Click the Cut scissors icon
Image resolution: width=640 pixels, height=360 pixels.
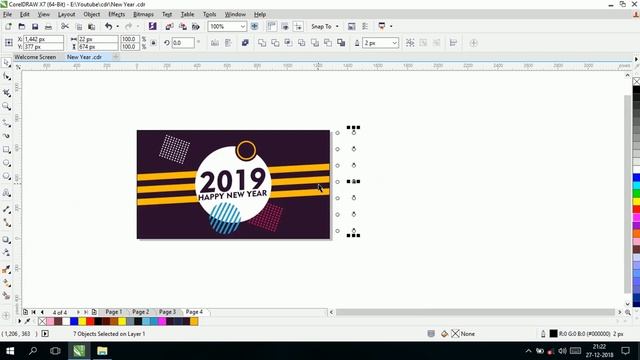(x=65, y=27)
